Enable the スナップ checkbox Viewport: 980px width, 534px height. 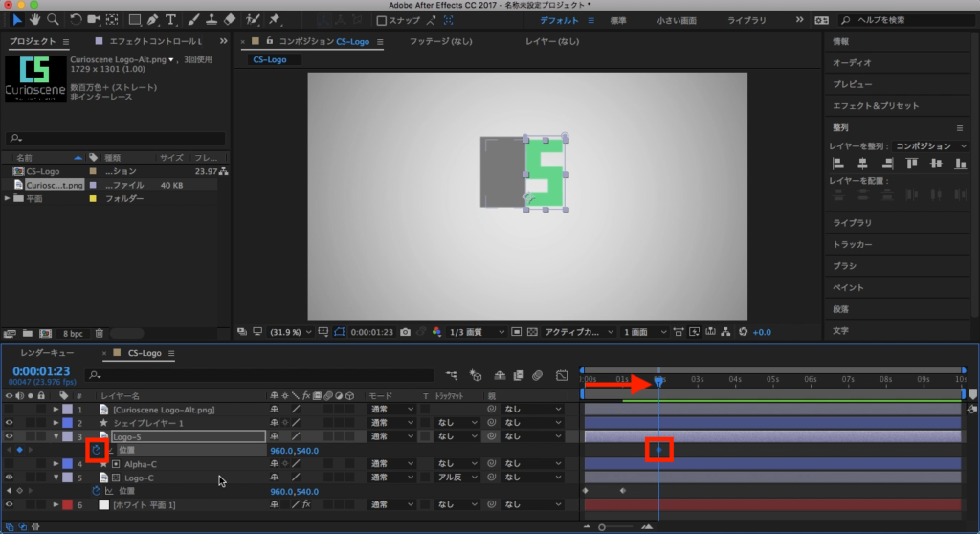[x=382, y=20]
